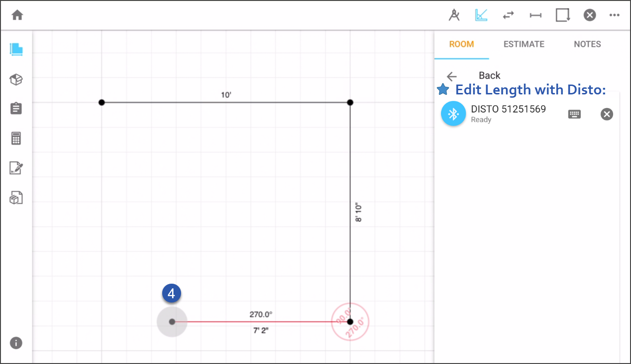Screen dimensions: 631x364
Task: Open the three-dot more options menu
Action: pos(614,15)
